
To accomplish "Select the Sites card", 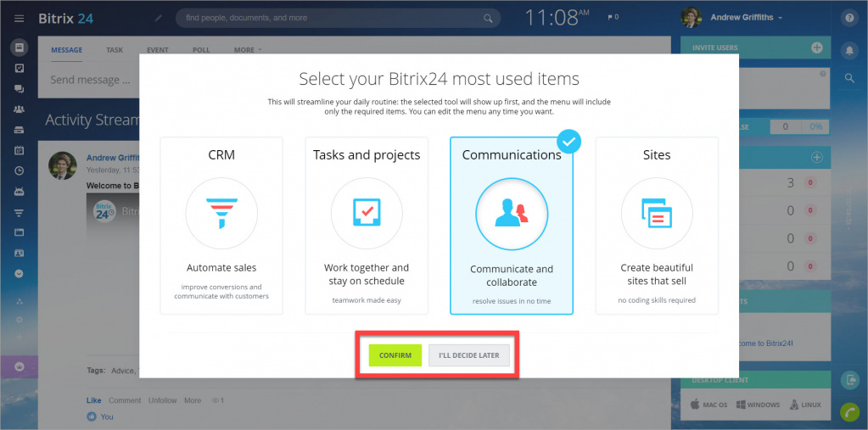I will 657,226.
